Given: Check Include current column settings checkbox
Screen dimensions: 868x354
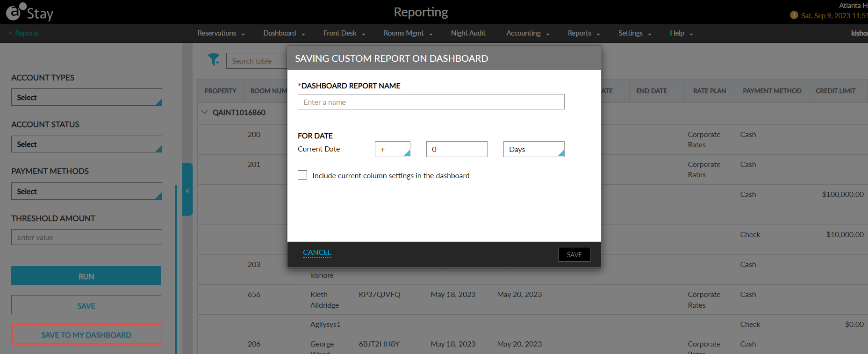Looking at the screenshot, I should (x=302, y=175).
